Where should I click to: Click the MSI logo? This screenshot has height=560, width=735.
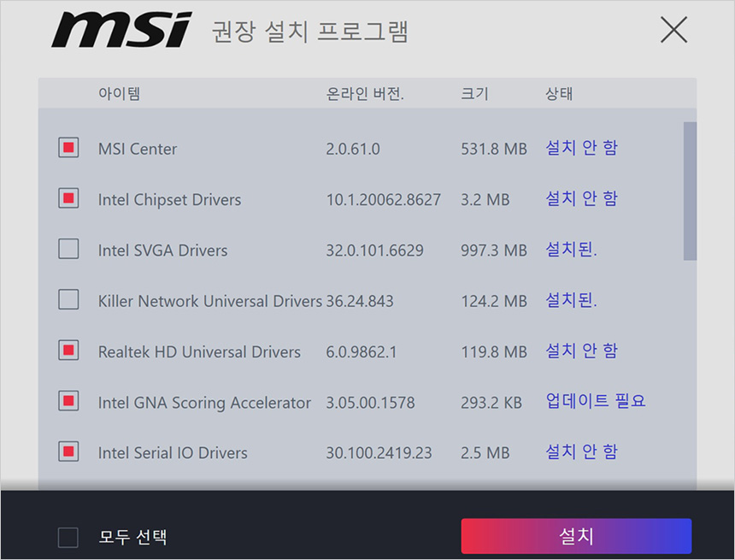[x=121, y=31]
